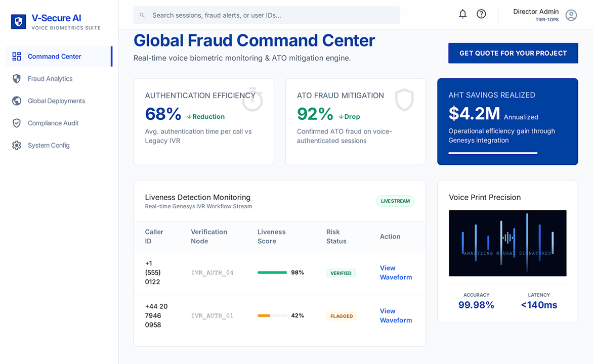This screenshot has width=593, height=364.
Task: Click the stopwatch icon in Authentication Efficiency card
Action: tap(252, 100)
